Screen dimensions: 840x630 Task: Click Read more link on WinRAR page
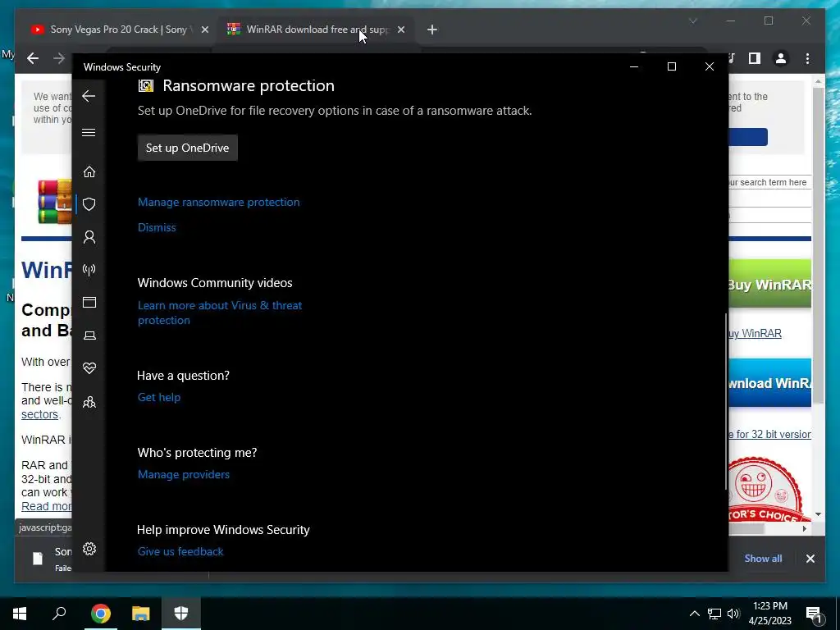pos(47,506)
